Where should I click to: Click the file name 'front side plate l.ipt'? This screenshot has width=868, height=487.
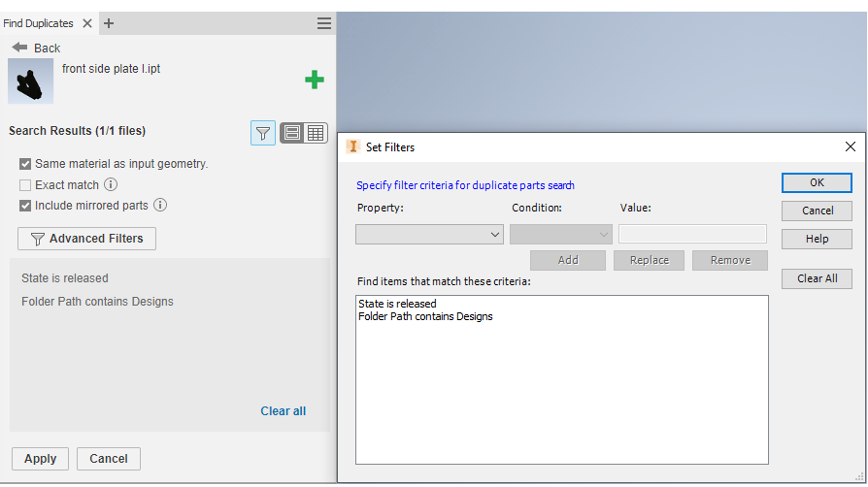click(x=112, y=69)
